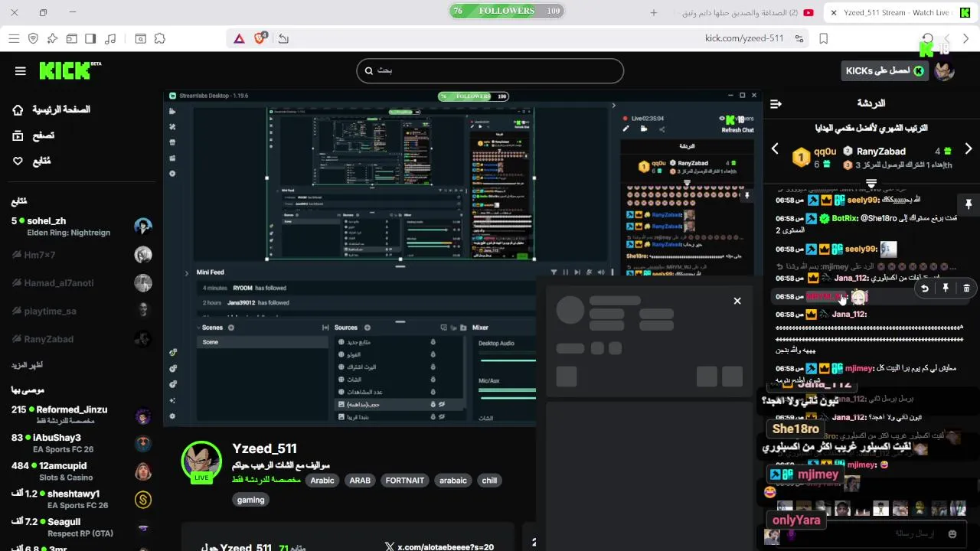Click the Refresh Chat button in Streamlabs
The image size is (980, 551).
[737, 130]
